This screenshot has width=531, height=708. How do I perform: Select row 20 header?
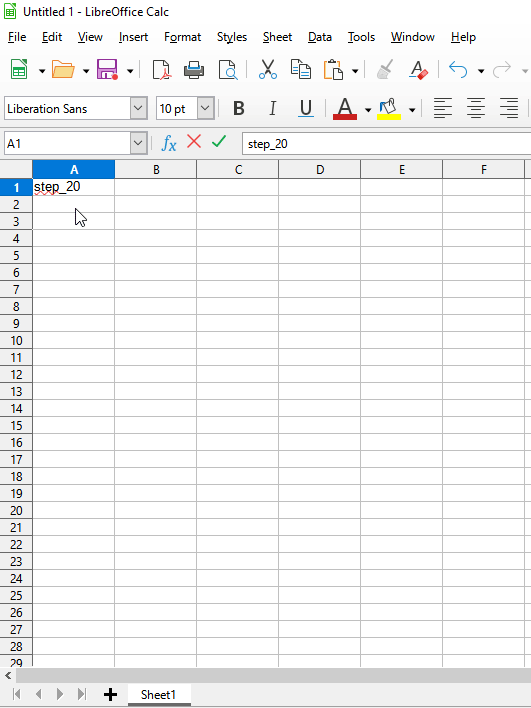tap(16, 511)
